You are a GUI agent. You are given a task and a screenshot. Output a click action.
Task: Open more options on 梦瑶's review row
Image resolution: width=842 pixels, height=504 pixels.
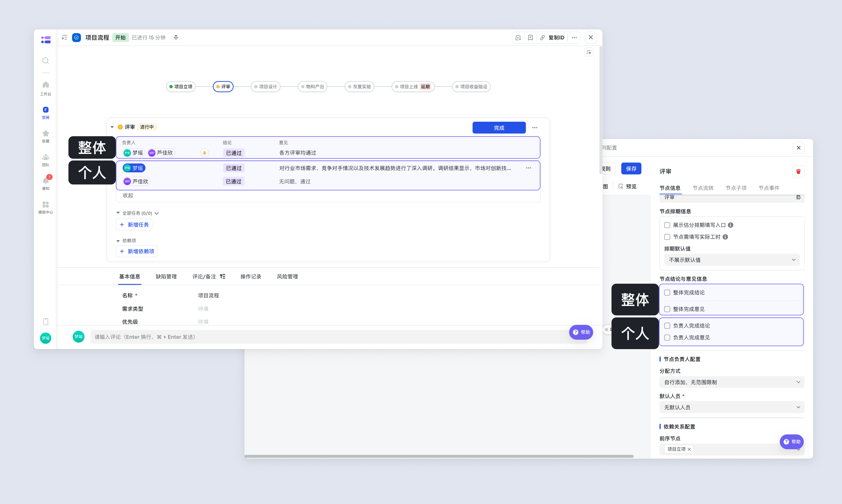coord(528,168)
